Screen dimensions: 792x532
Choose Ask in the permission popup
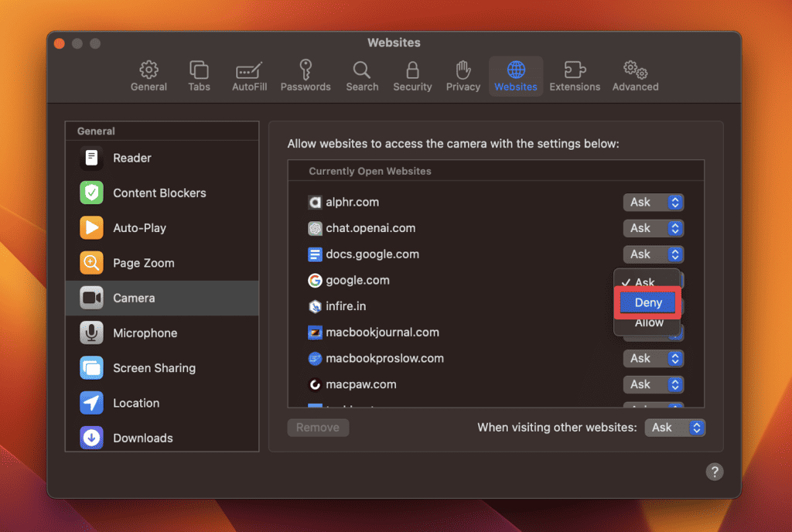click(x=645, y=282)
